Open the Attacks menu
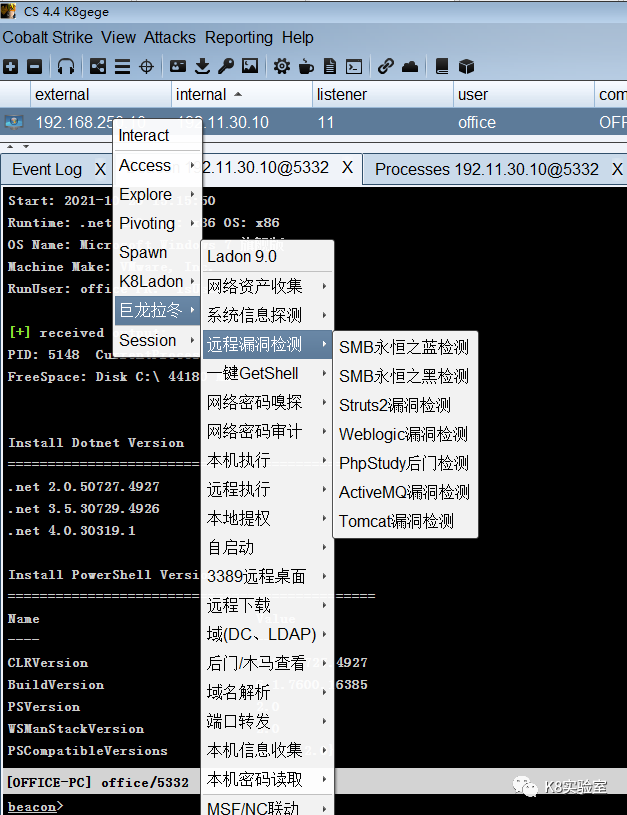The width and height of the screenshot is (627, 815). 170,37
